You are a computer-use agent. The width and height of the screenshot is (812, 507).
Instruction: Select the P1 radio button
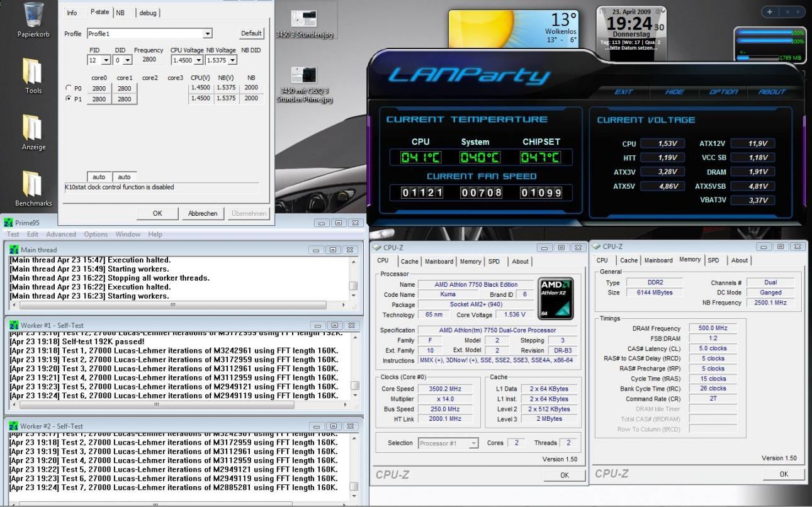click(69, 99)
